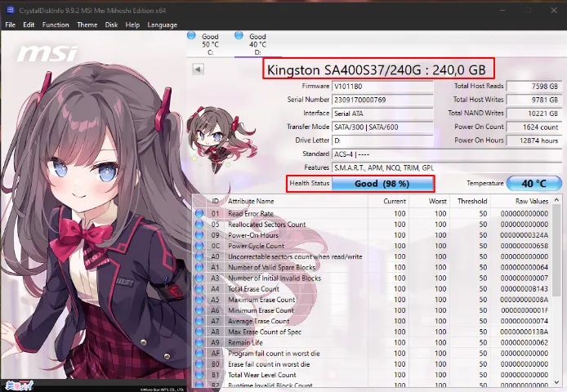Click the Serial Number field
The image size is (567, 392).
coord(382,100)
